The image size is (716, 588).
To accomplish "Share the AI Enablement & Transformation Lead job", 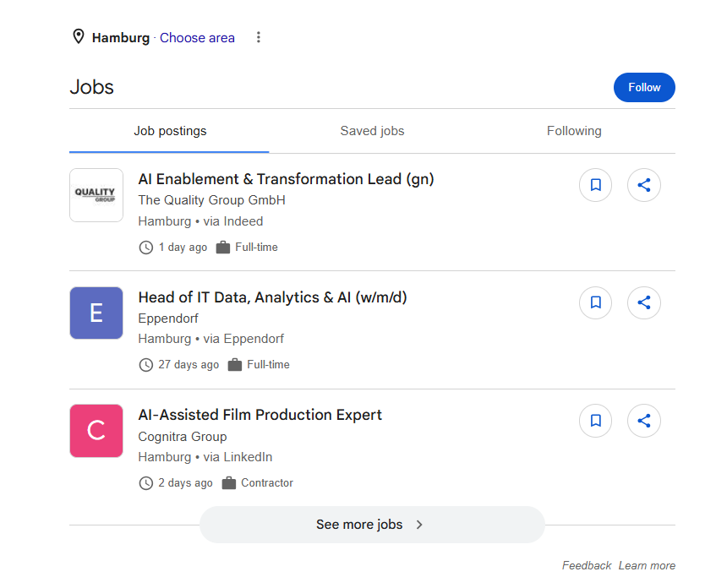I will click(644, 185).
